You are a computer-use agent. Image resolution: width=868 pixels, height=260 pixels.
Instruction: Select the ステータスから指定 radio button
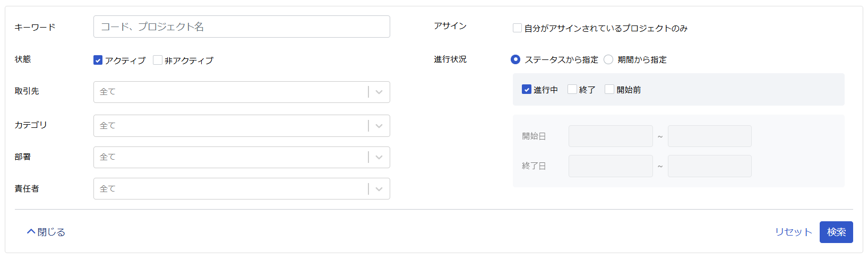[515, 59]
